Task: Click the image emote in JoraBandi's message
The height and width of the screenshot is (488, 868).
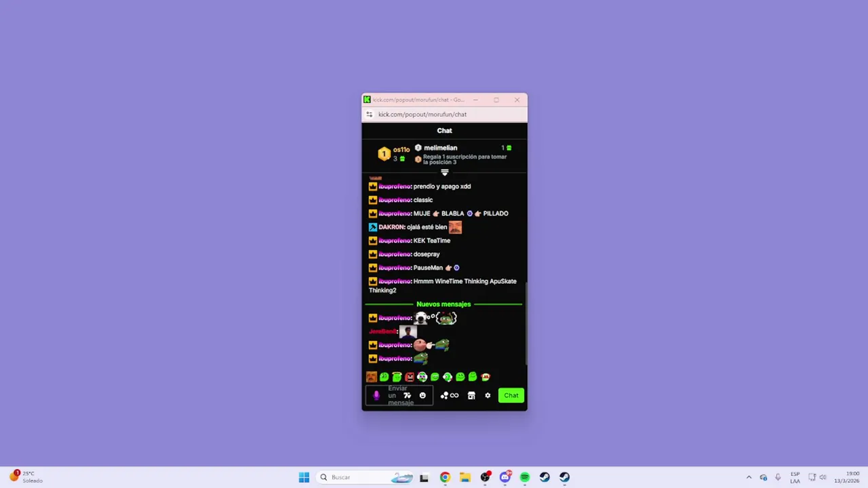Action: 408,331
